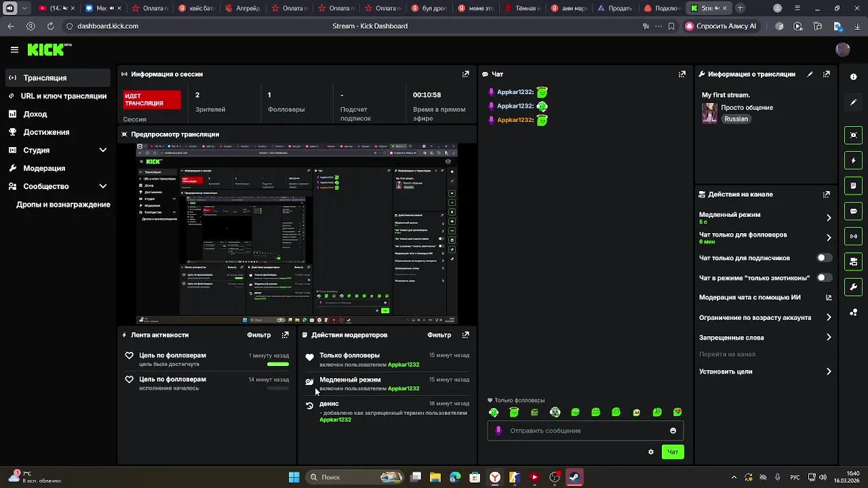Toggle the channel actions widget icon in right sidebar

(853, 262)
